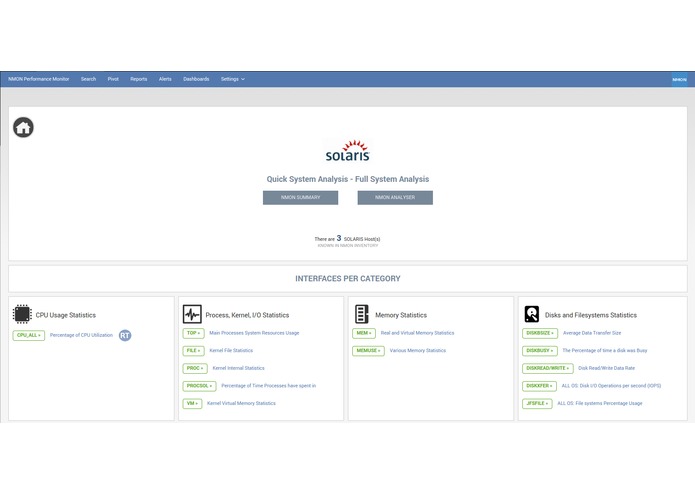
Task: Click Percentage of Time Processes have spent in
Action: (269, 386)
